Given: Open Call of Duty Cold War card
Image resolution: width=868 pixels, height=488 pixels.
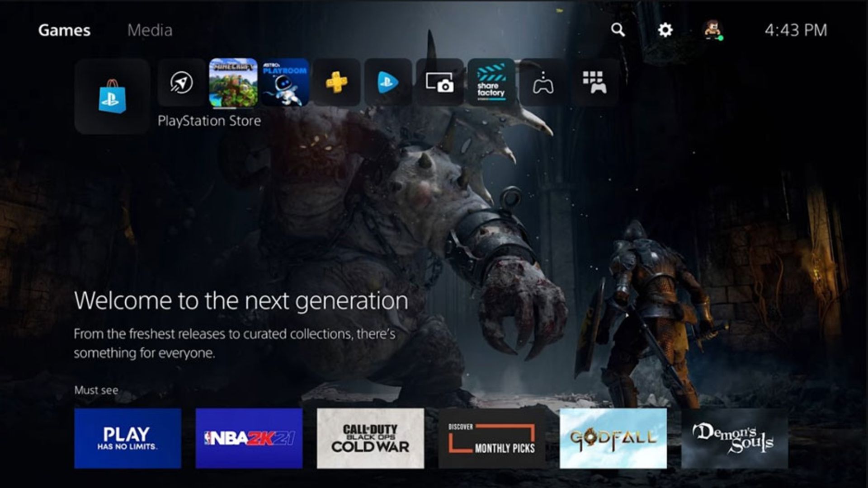Looking at the screenshot, I should click(x=371, y=438).
